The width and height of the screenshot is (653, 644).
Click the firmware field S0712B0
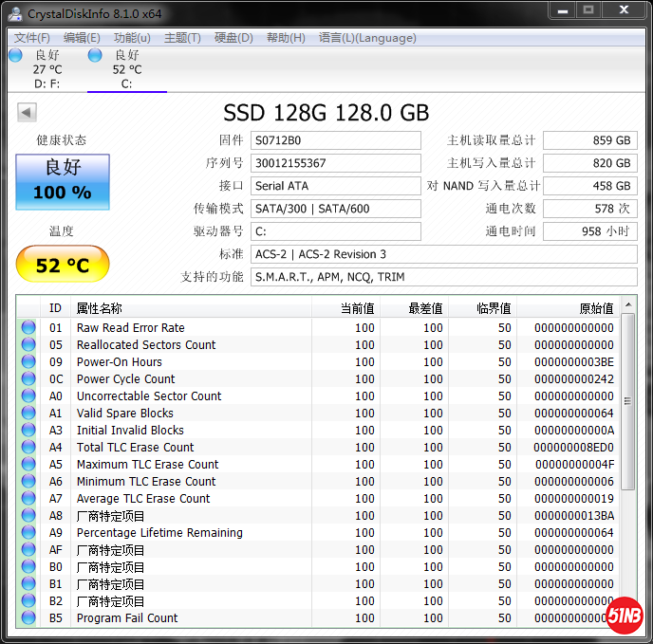(336, 140)
